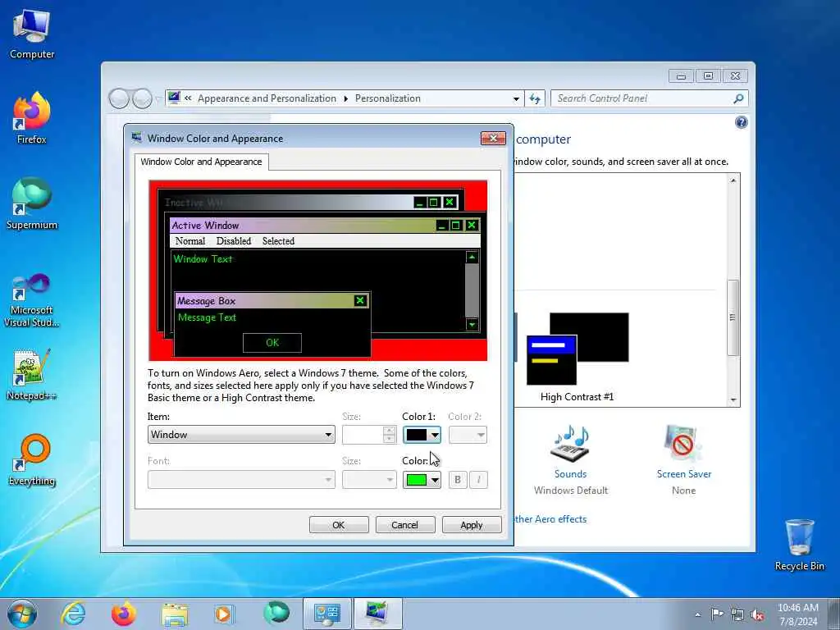Viewport: 840px width, 630px height.
Task: Switch to Personalization taskbar button
Action: point(378,614)
